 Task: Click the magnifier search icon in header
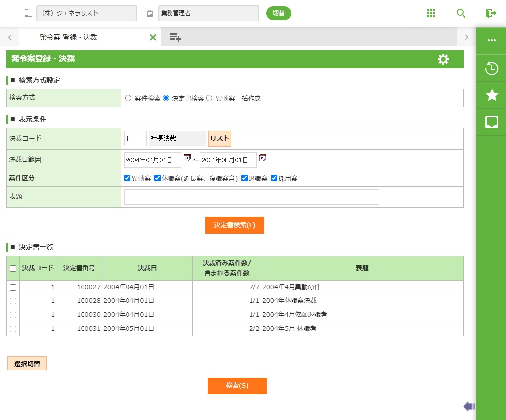point(461,13)
